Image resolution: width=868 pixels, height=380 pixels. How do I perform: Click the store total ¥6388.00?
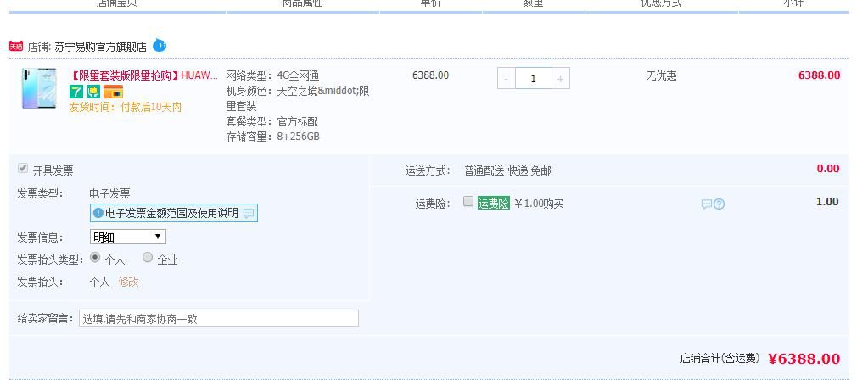click(x=804, y=359)
